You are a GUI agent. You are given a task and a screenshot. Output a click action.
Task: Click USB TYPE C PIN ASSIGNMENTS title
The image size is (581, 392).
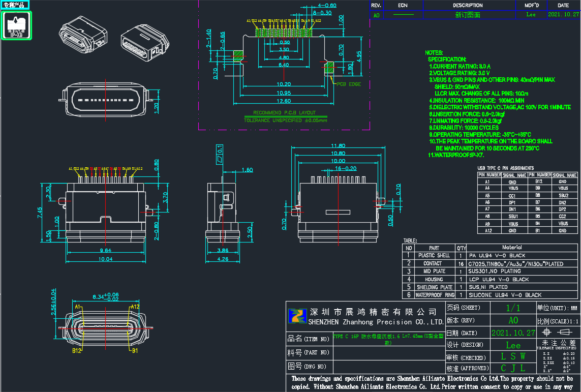(505, 168)
